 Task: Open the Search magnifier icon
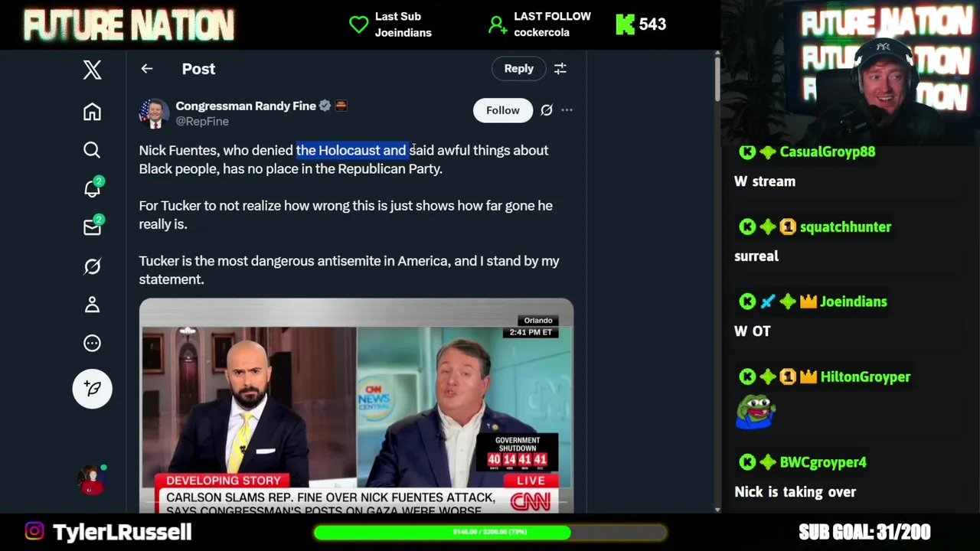click(x=92, y=150)
